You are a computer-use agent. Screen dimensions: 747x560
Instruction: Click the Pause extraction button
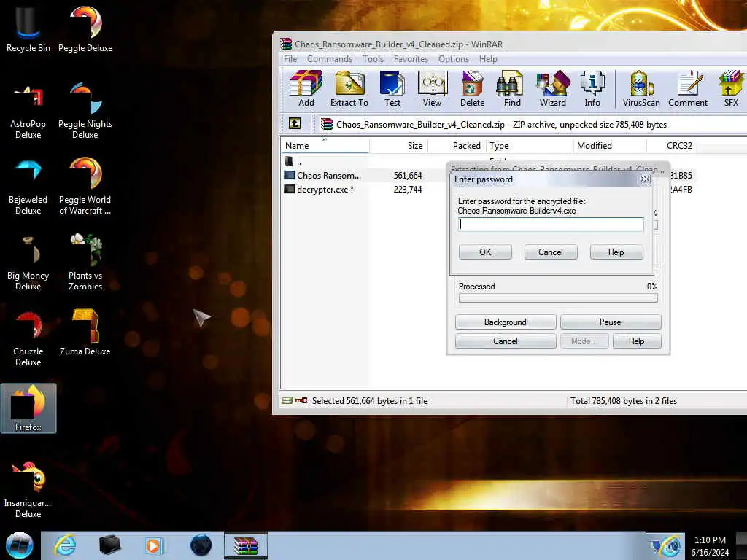point(611,322)
